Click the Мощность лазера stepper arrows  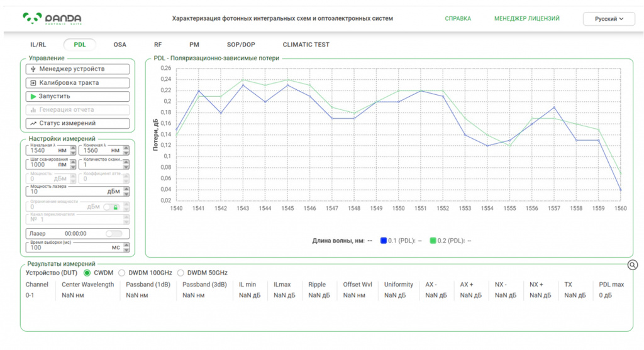click(x=126, y=192)
